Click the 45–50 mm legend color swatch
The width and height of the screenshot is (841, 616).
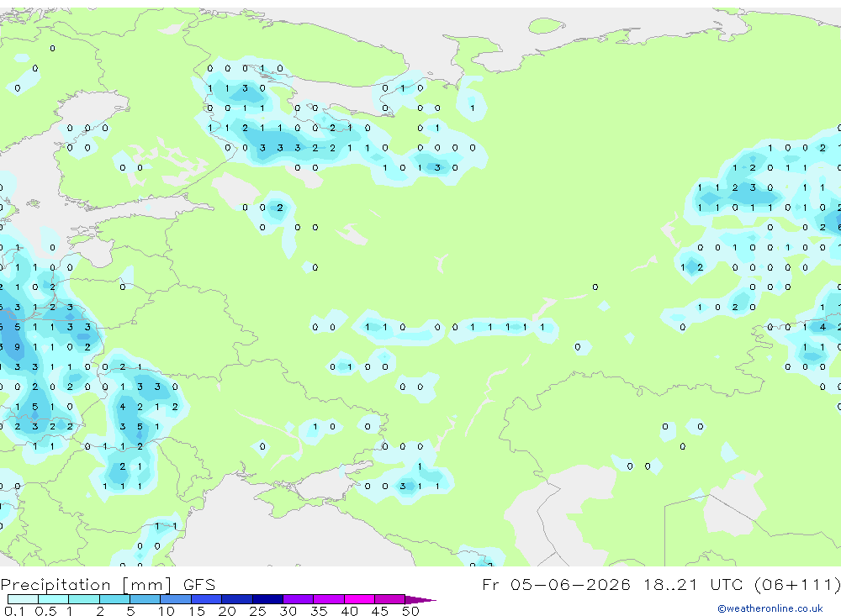coord(389,599)
